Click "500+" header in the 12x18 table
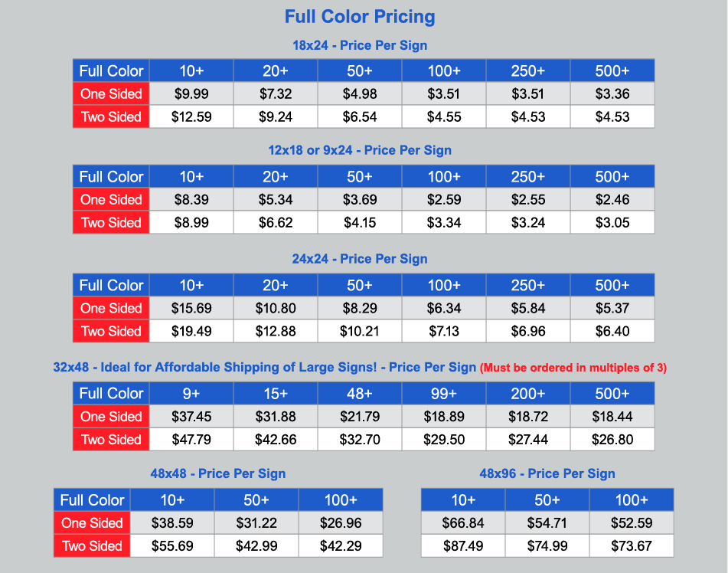 tap(612, 176)
